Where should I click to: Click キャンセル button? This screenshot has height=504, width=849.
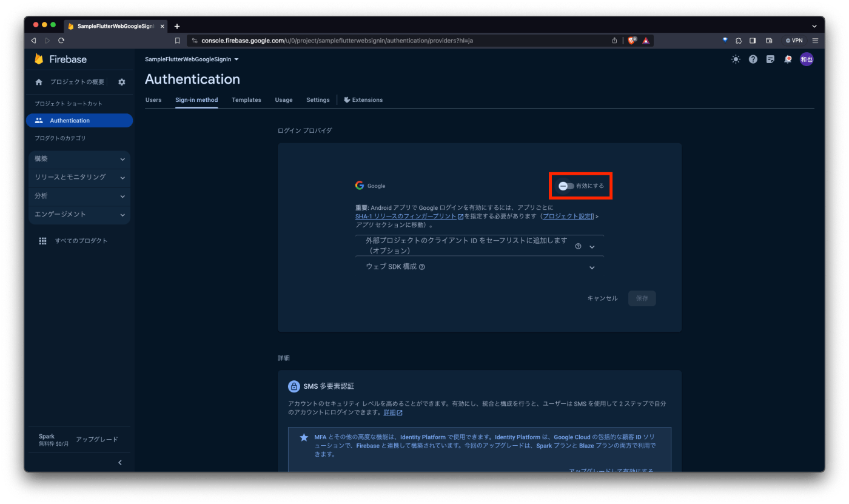[602, 298]
